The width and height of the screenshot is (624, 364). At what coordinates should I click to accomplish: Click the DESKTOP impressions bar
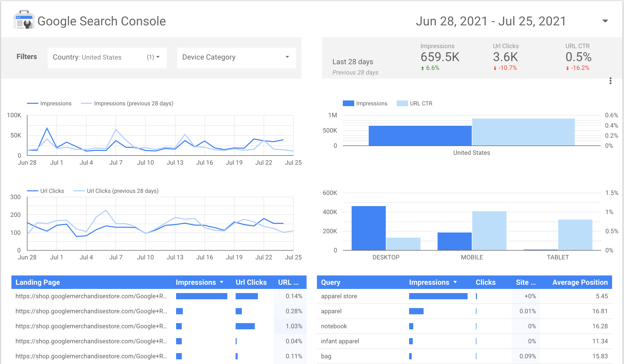(x=369, y=228)
